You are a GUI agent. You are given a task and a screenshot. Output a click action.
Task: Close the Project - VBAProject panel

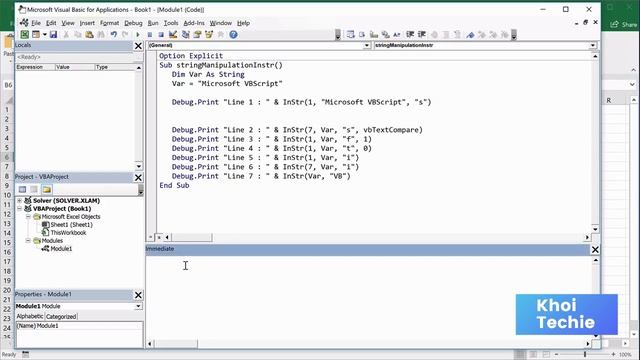pos(138,178)
